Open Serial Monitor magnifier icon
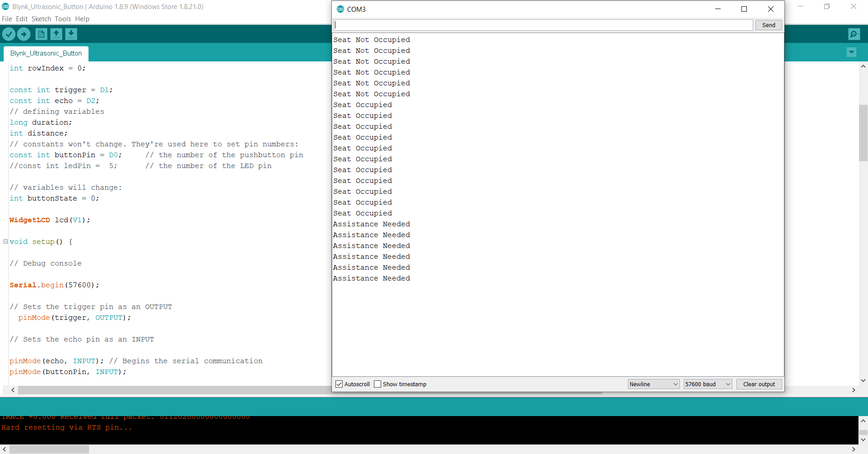Viewport: 868px width, 454px height. [854, 34]
